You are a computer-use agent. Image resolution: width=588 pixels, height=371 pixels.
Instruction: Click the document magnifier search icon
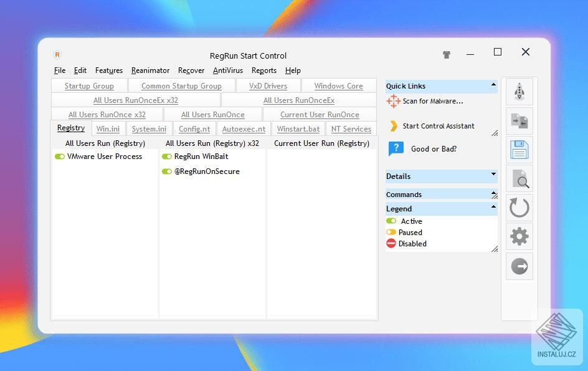(x=519, y=179)
